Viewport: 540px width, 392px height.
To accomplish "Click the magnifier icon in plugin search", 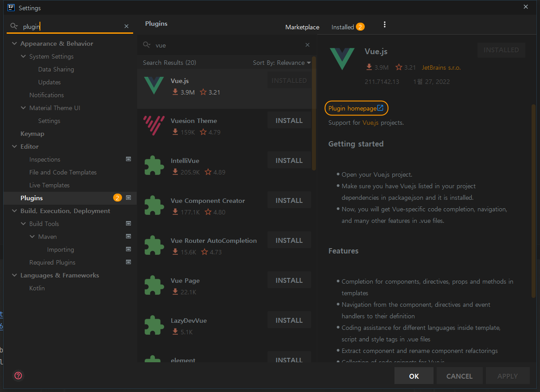I will 147,45.
